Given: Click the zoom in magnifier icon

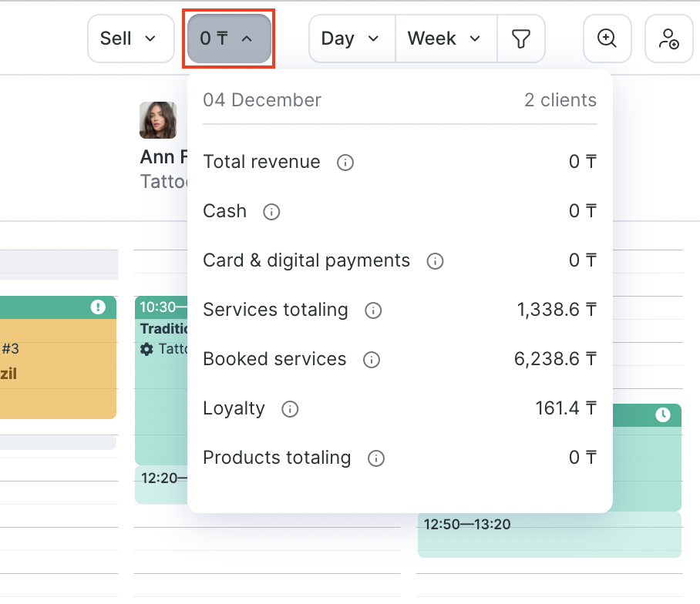Looking at the screenshot, I should 607,39.
